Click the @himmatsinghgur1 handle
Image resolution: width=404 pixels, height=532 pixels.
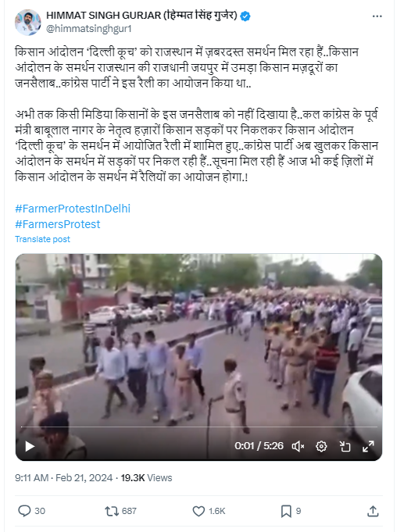click(88, 29)
